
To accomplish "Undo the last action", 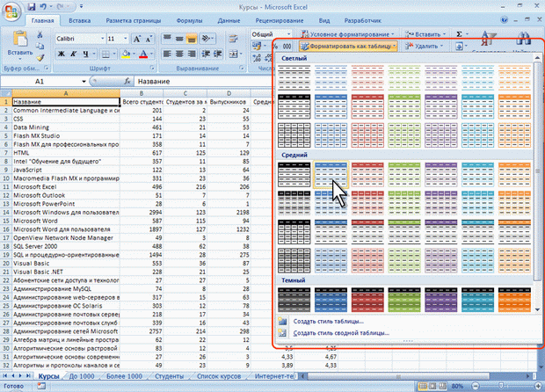I will point(43,7).
